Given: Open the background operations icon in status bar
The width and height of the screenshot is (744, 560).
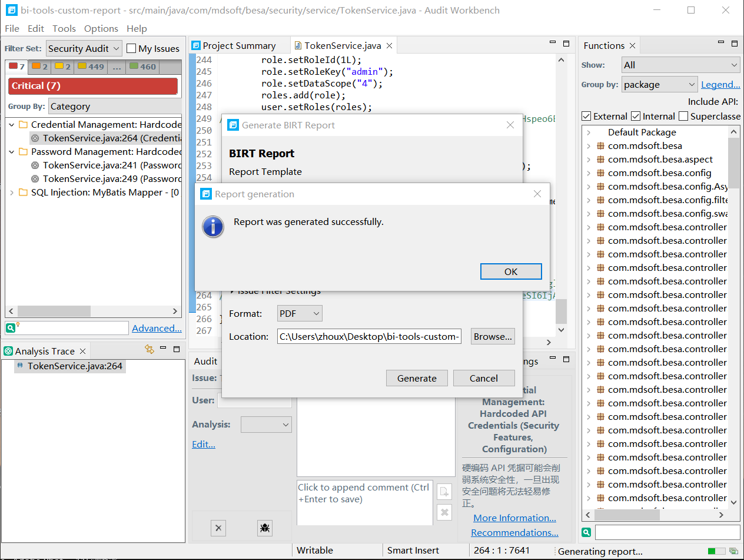Looking at the screenshot, I should pyautogui.click(x=735, y=551).
